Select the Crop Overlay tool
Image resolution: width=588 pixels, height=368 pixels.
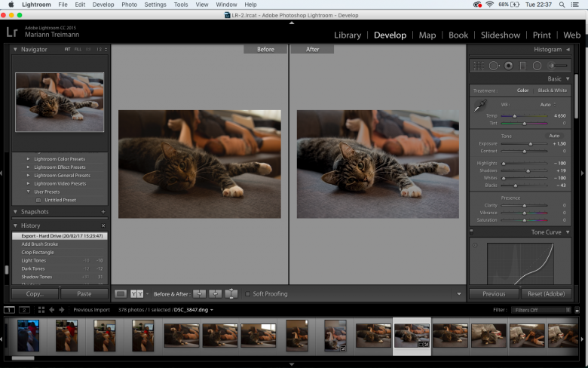(x=479, y=66)
